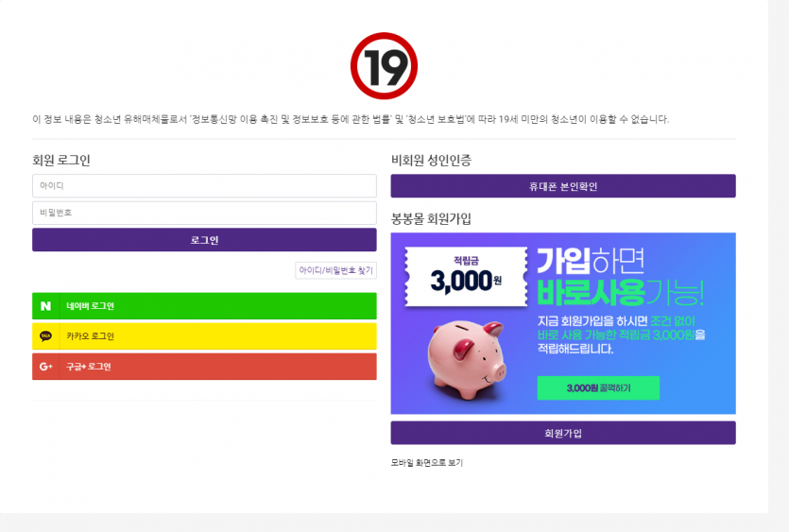
Task: Click the purple 회원가입 button
Action: [x=563, y=433]
